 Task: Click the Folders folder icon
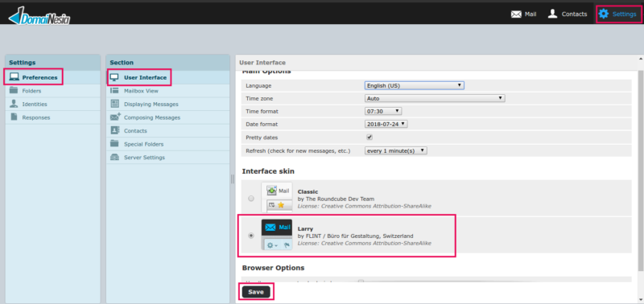point(14,91)
